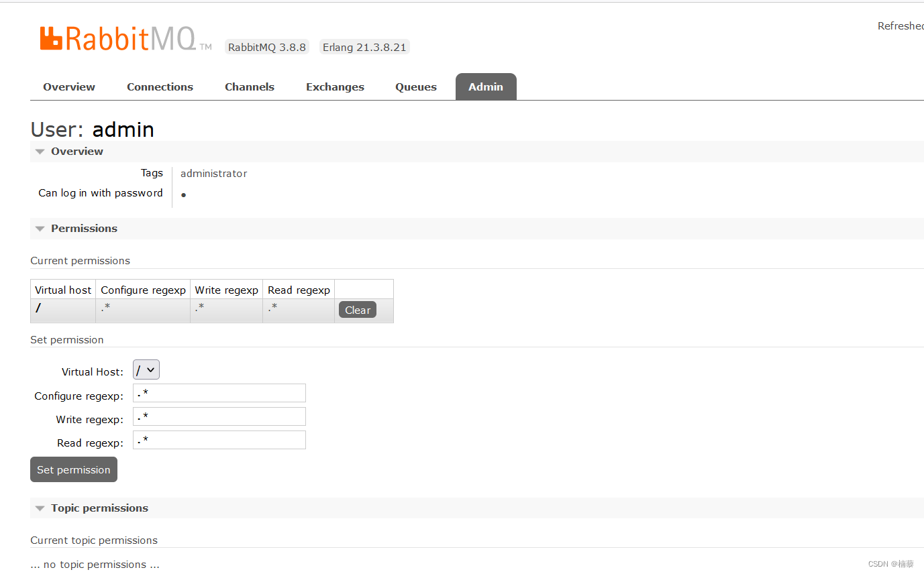Click the 'Set permission' section label
This screenshot has height=574, width=924.
click(x=67, y=340)
